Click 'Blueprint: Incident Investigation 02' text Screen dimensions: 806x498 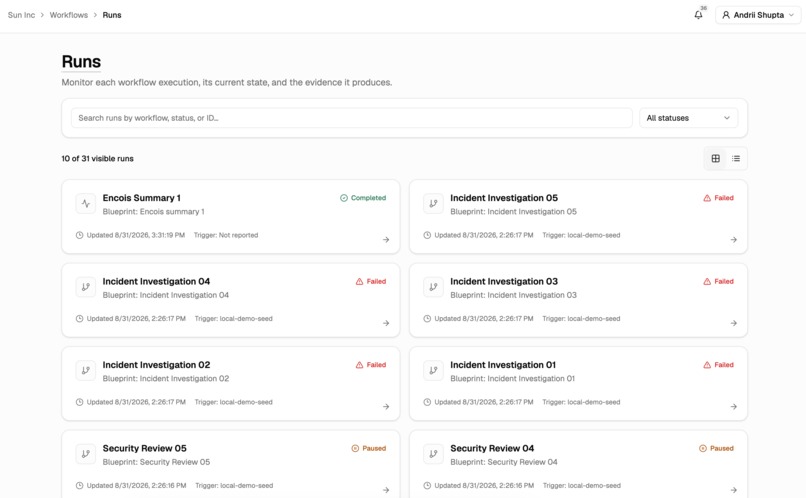[x=166, y=379]
